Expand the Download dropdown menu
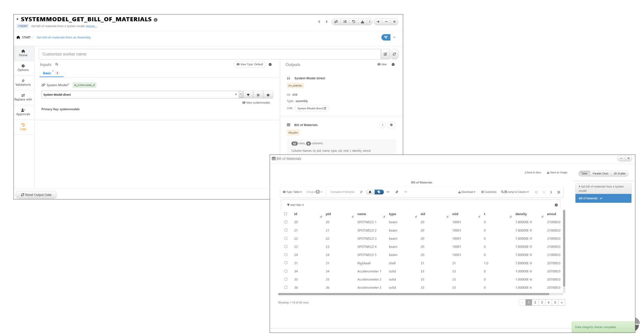This screenshot has height=335, width=644. point(467,192)
